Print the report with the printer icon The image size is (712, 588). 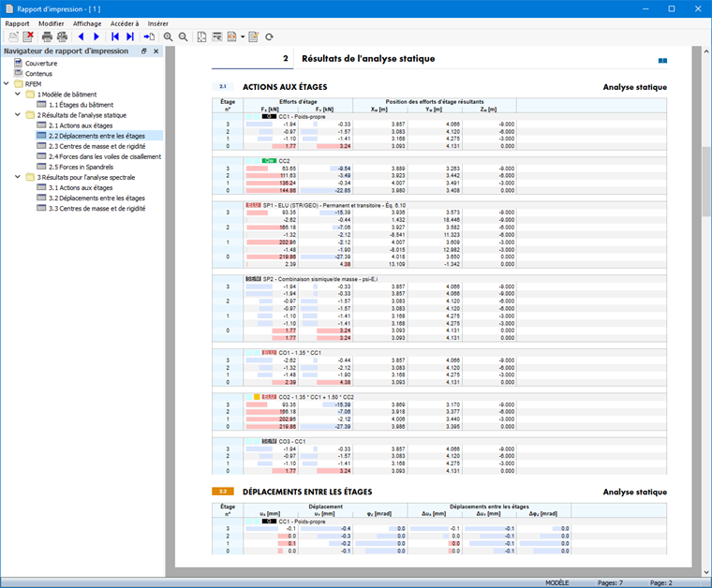pos(47,37)
